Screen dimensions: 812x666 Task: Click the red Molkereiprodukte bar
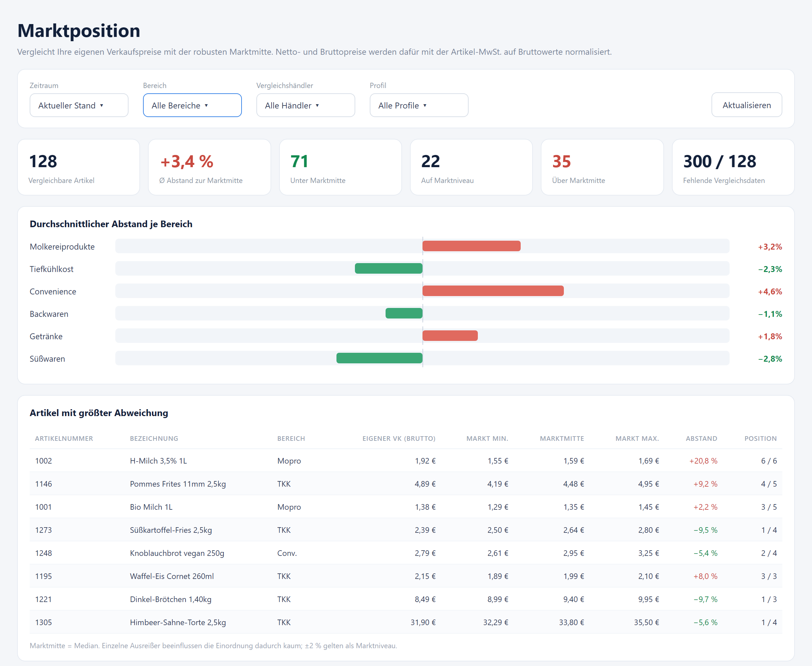(x=471, y=246)
